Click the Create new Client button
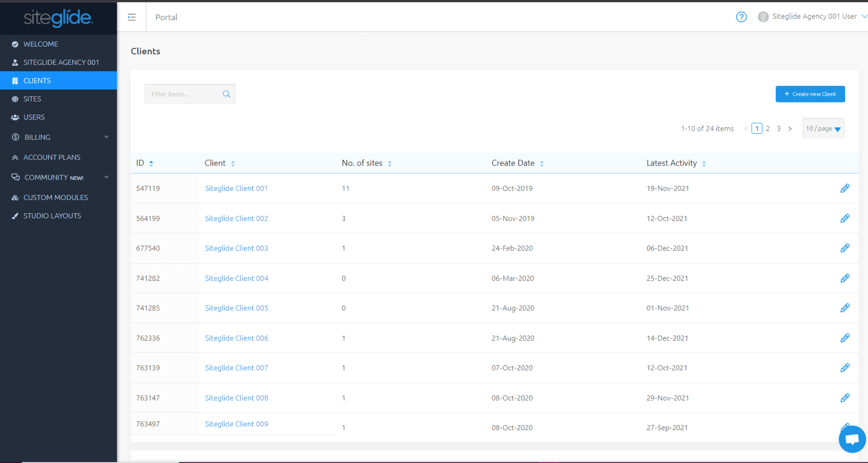 pyautogui.click(x=810, y=94)
